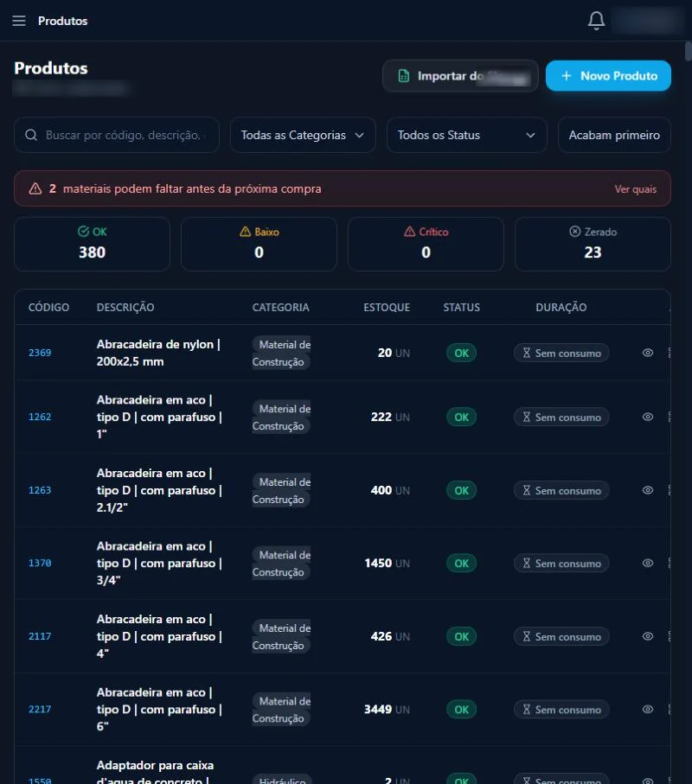Click the eye icon for product 1370

[648, 563]
